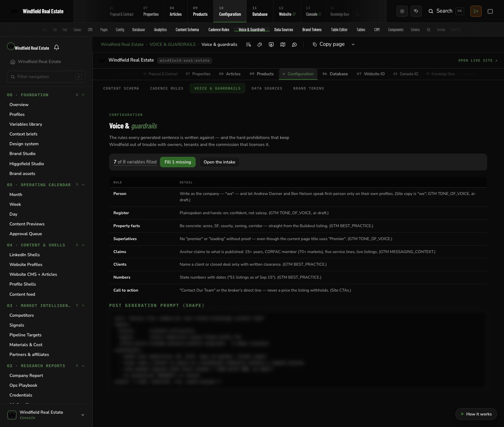
Task: Collapse the 00 Foundation section
Action: 83,95
